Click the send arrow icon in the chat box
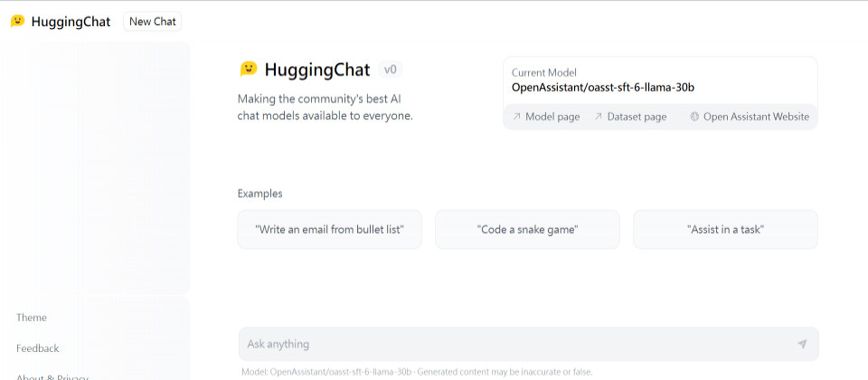Image resolution: width=868 pixels, height=380 pixels. [x=802, y=344]
